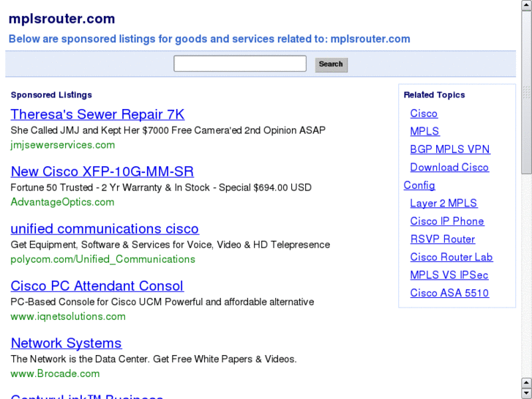Screen dimensions: 532x399
Task: Click 'Fortune 50 Trusted' description text
Action: coord(161,187)
